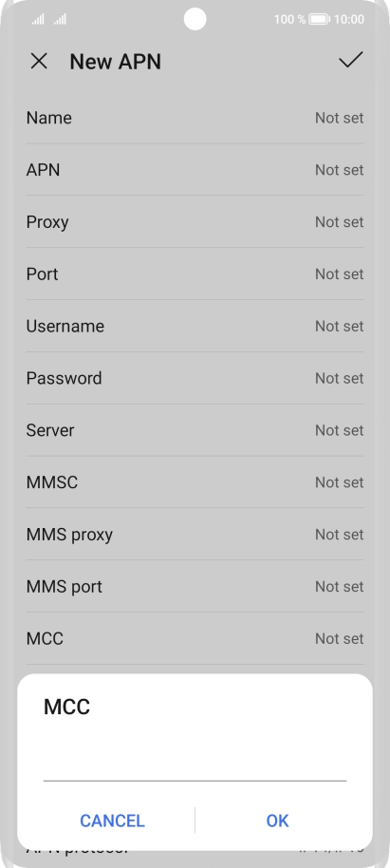390x868 pixels.
Task: Tap the first SIM signal strength icon
Action: tap(38, 19)
